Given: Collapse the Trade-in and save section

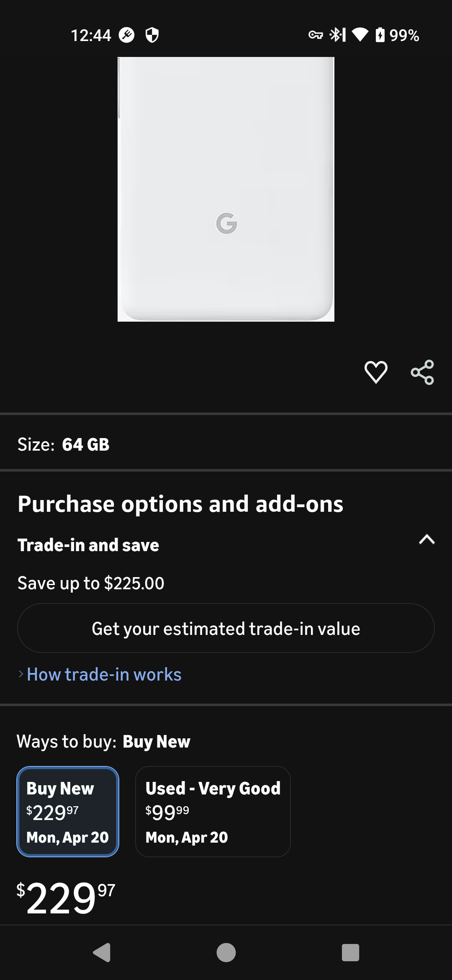Looking at the screenshot, I should coord(426,539).
